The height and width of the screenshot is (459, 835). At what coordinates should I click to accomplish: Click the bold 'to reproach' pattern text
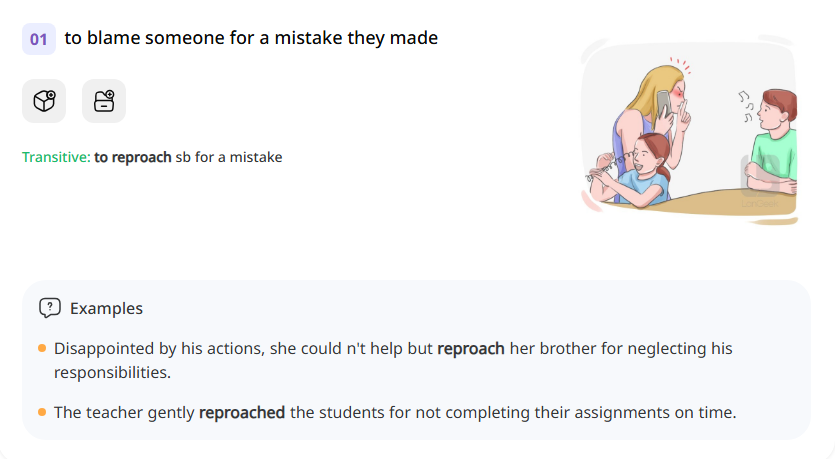tap(133, 157)
